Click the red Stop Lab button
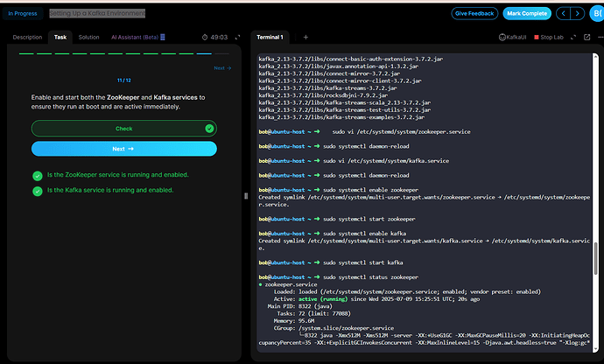604x364 pixels. (x=548, y=38)
